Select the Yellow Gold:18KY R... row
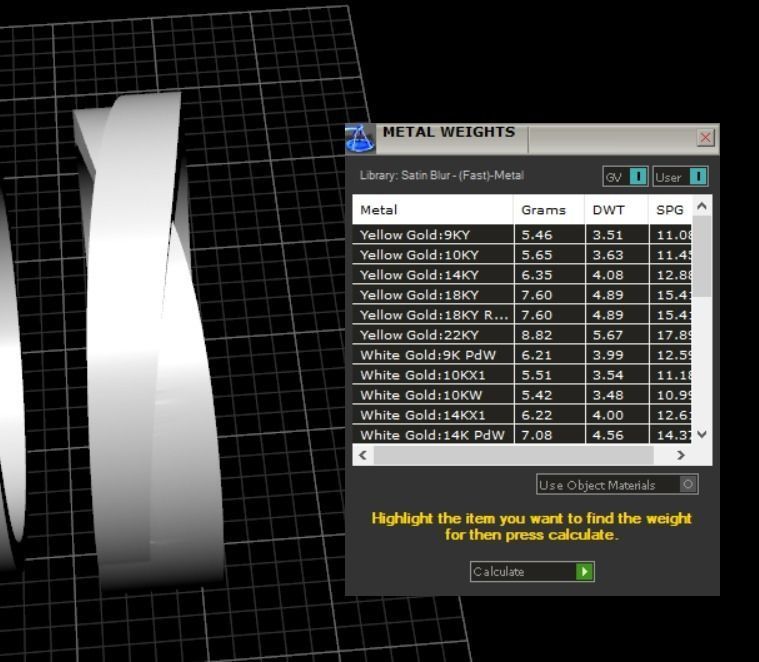This screenshot has width=759, height=662. (x=522, y=315)
